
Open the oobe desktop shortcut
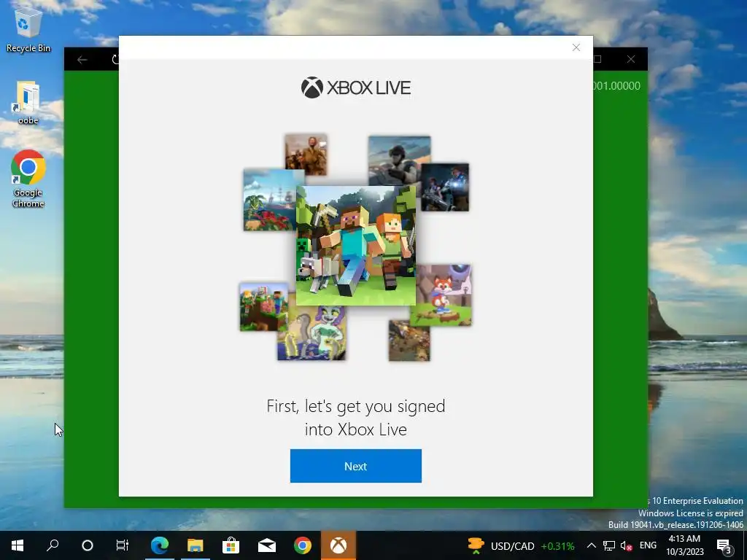[28, 102]
